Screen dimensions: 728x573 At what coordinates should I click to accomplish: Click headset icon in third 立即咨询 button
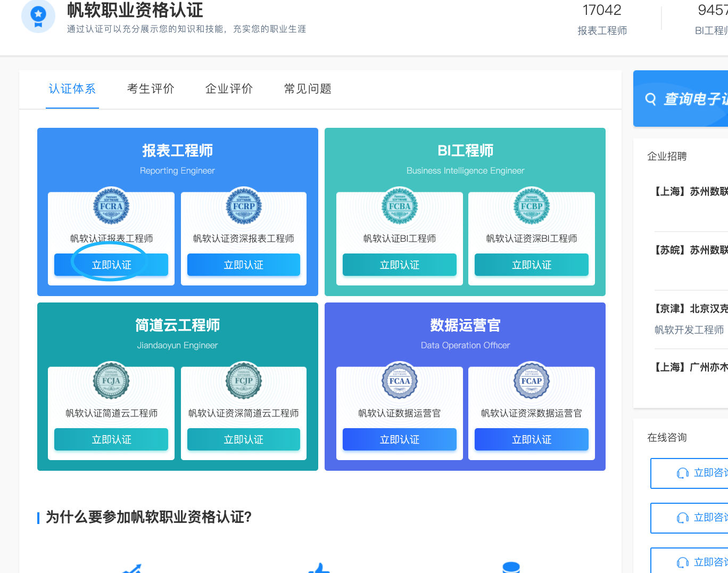683,562
